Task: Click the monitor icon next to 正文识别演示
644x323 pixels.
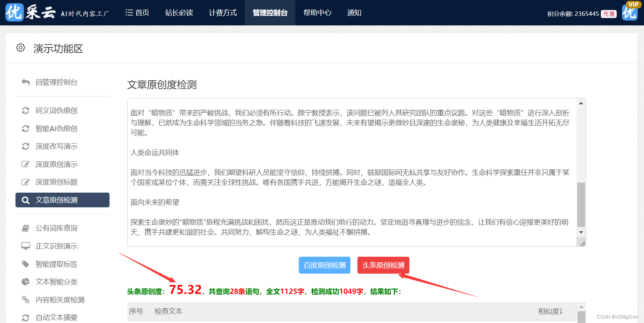Action: coord(25,246)
